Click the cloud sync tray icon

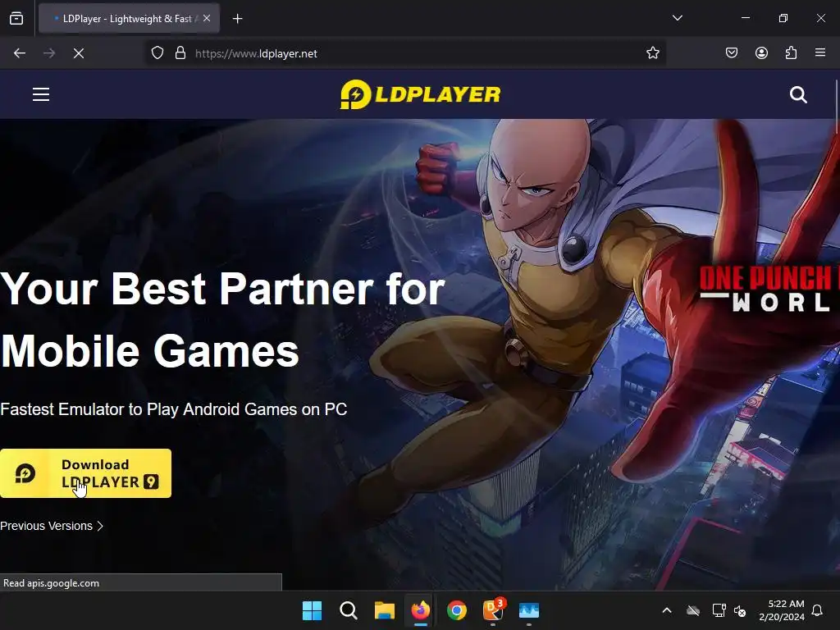[693, 610]
